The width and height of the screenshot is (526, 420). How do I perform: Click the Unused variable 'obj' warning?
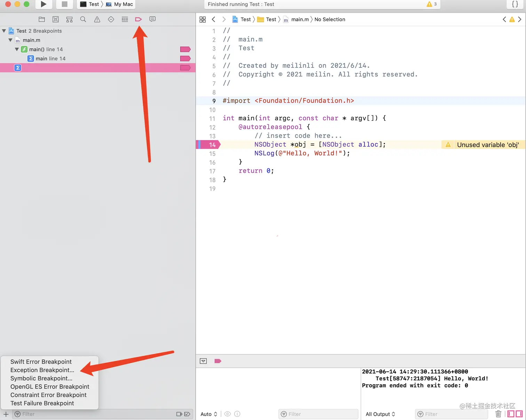tap(483, 145)
